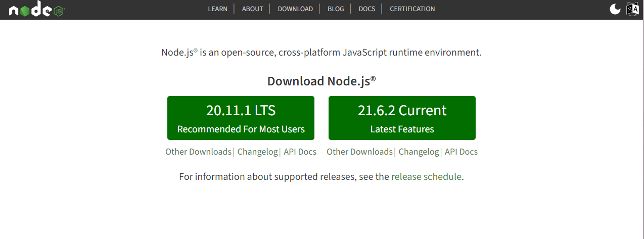Viewport: 644px width, 239px height.
Task: Visit the BLOG section
Action: pyautogui.click(x=336, y=9)
